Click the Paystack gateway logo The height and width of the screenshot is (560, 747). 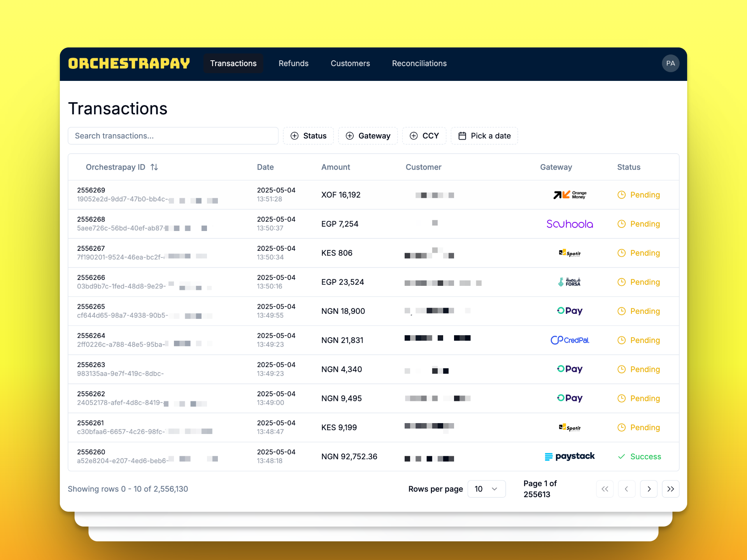[570, 456]
